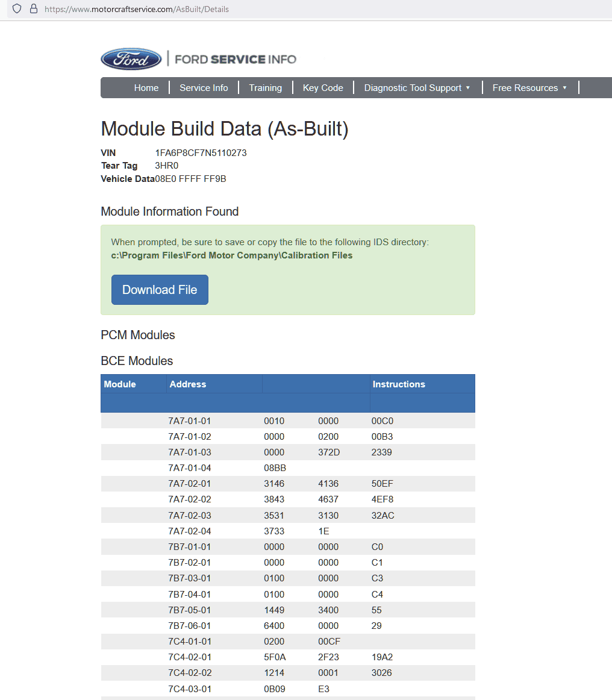This screenshot has width=612, height=700.
Task: Click the BCE Modules heading
Action: pos(137,361)
